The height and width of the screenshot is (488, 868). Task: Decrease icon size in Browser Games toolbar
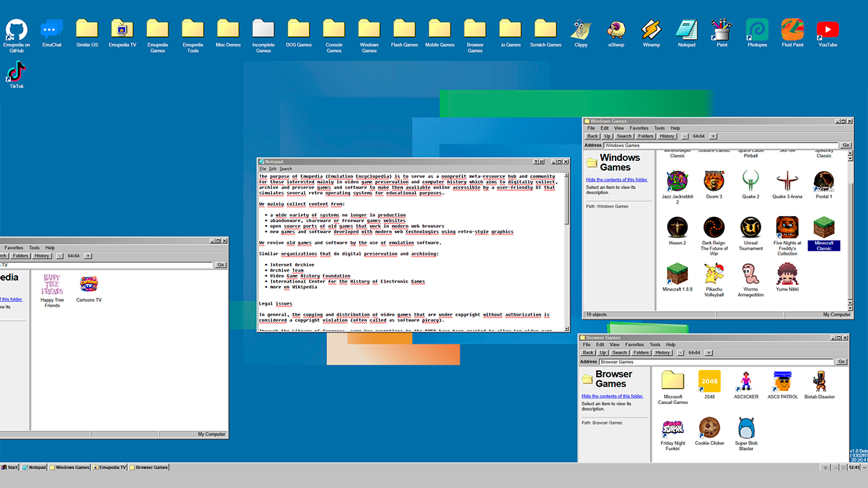pos(680,353)
